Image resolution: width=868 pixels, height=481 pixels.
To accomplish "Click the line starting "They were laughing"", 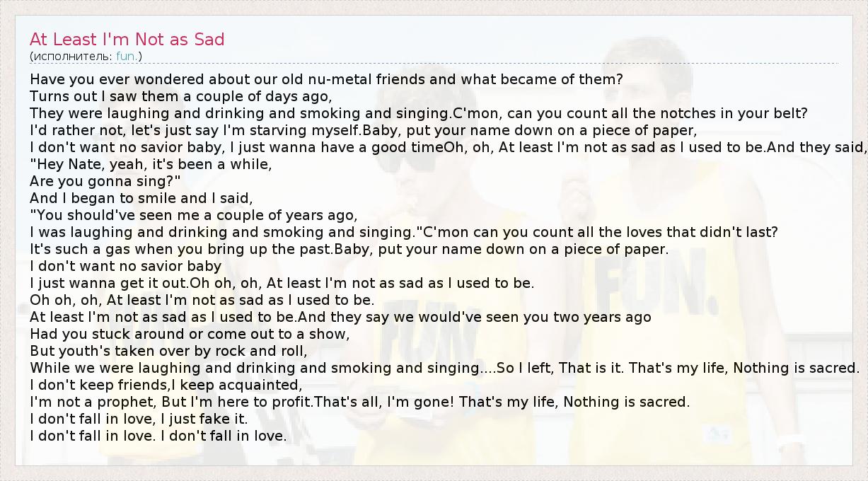I will click(419, 113).
